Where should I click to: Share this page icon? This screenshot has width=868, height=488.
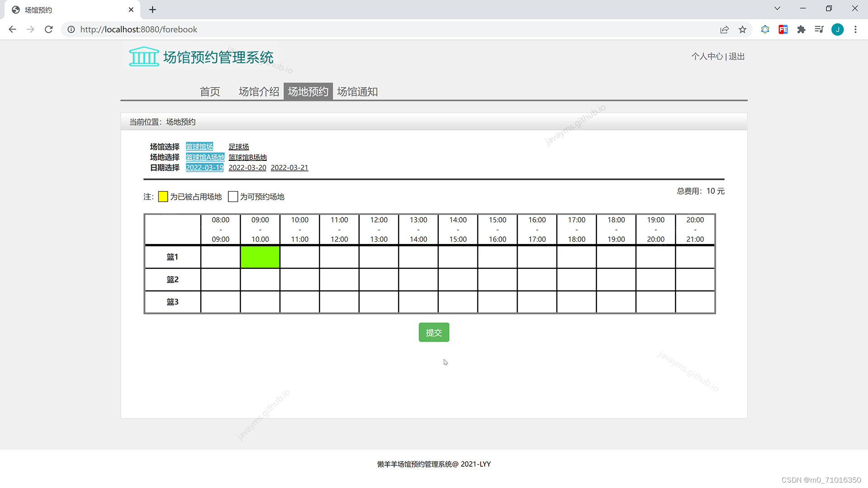point(724,29)
